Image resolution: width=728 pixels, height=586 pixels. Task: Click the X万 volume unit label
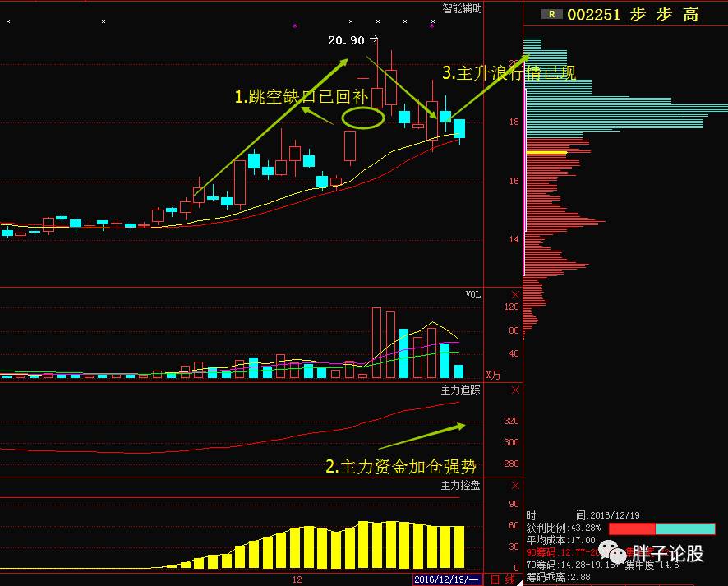pyautogui.click(x=494, y=375)
